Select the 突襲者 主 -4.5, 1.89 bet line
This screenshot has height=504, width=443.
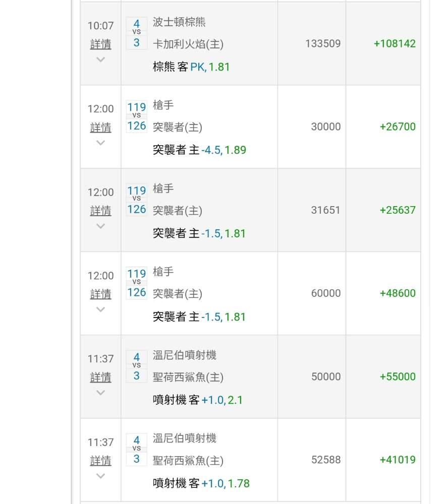[x=199, y=150]
